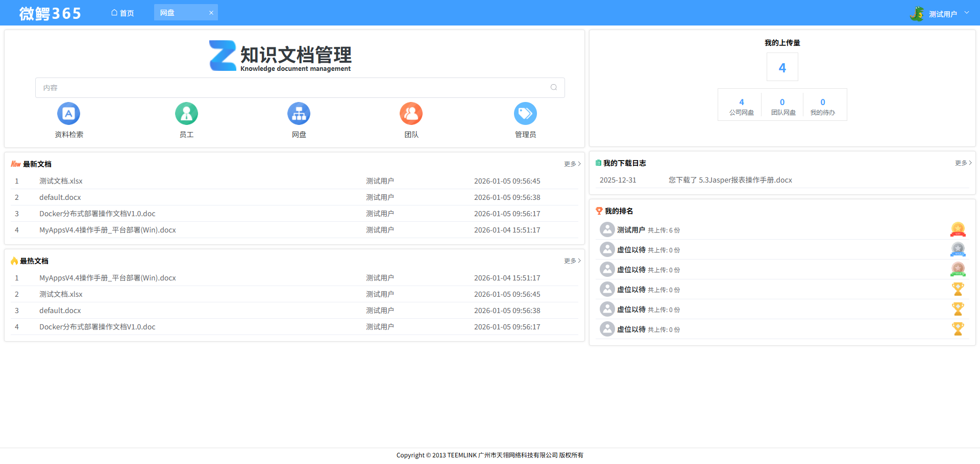
Task: Click the trophy icon beside 我的排名
Action: [x=599, y=211]
